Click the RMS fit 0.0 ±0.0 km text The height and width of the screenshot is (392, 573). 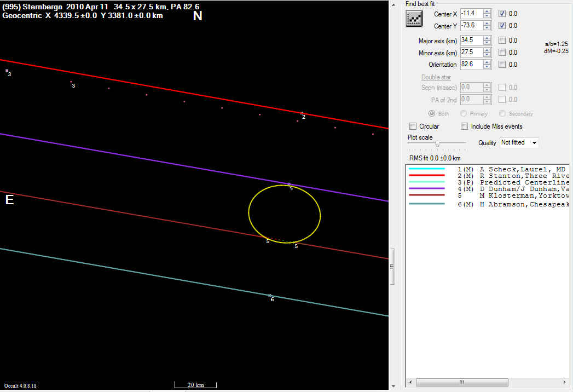click(435, 158)
